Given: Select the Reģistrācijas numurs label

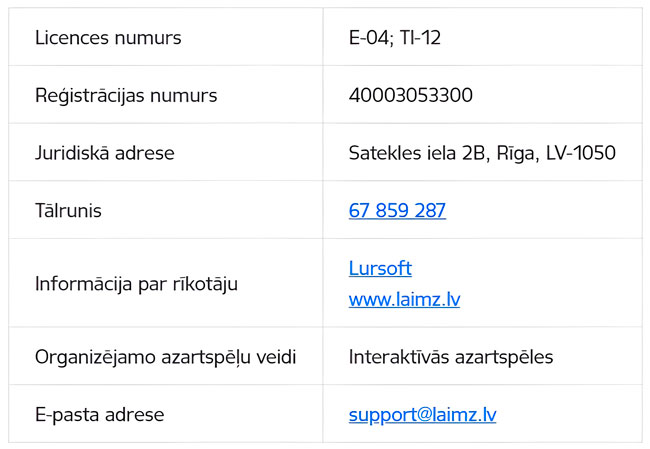Looking at the screenshot, I should [x=126, y=95].
